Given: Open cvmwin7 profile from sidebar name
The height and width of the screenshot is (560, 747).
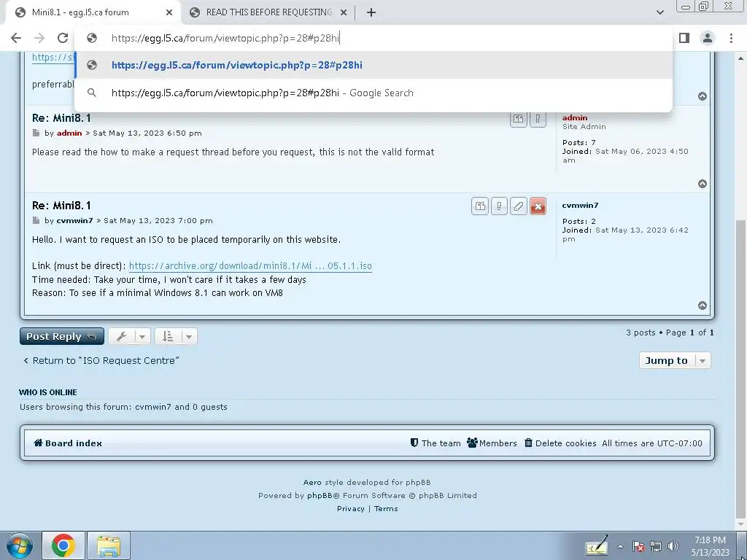Looking at the screenshot, I should point(580,205).
